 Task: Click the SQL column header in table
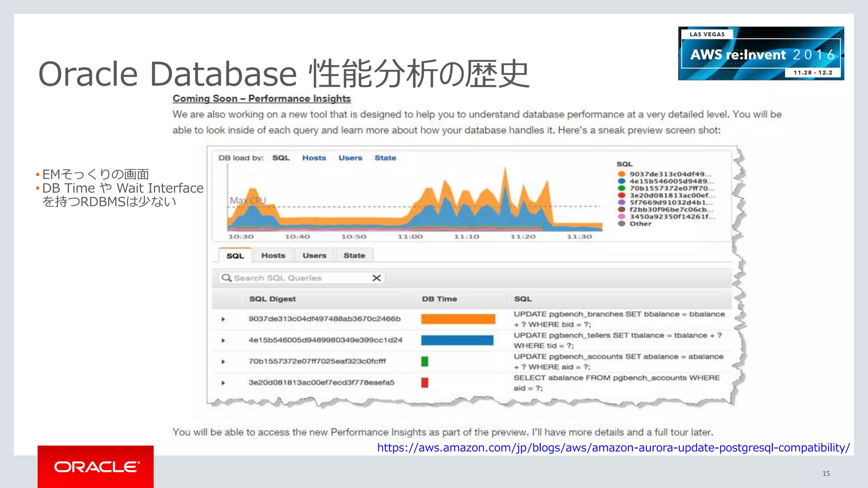point(523,299)
